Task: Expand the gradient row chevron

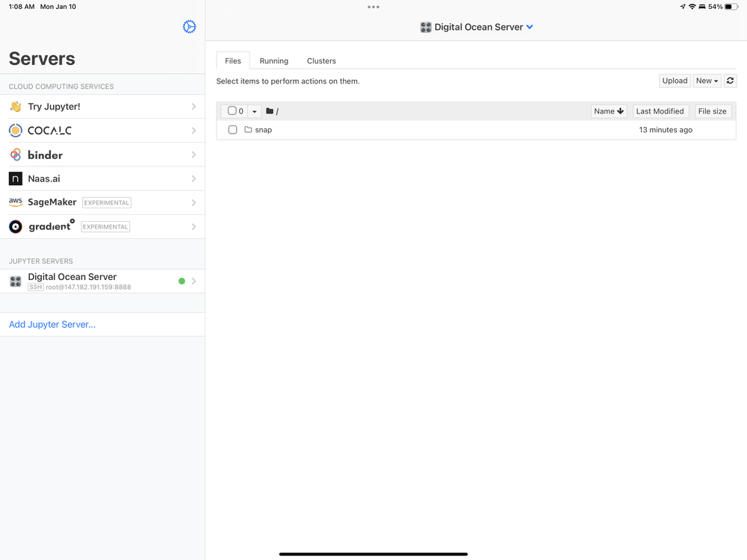Action: (194, 227)
